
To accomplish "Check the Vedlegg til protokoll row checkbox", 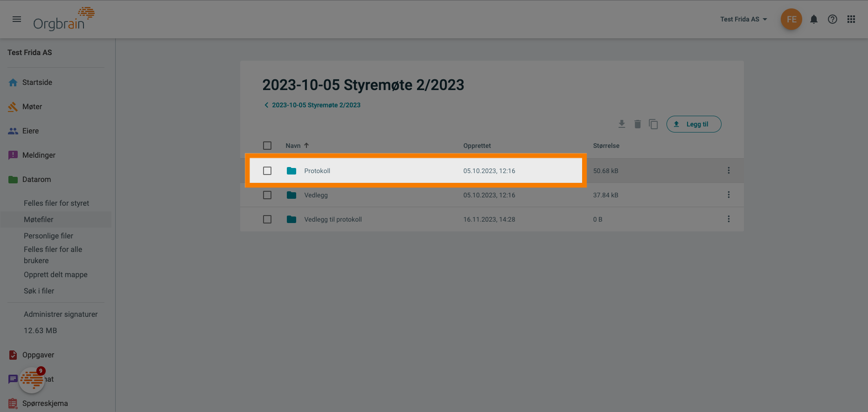I will 267,219.
